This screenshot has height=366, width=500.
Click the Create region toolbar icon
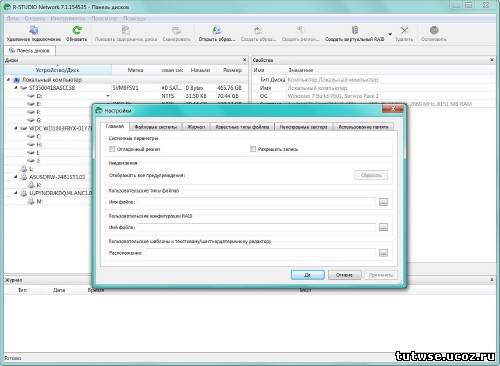pyautogui.click(x=300, y=30)
